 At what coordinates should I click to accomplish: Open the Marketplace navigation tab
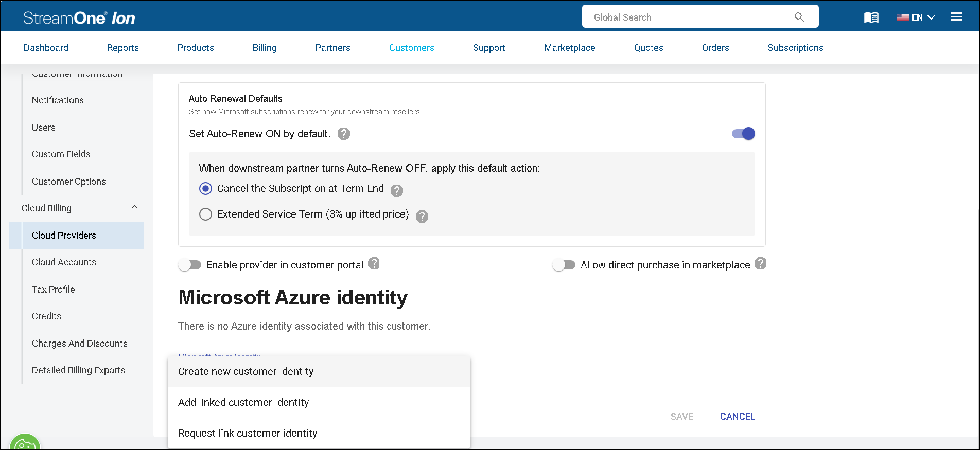[569, 48]
